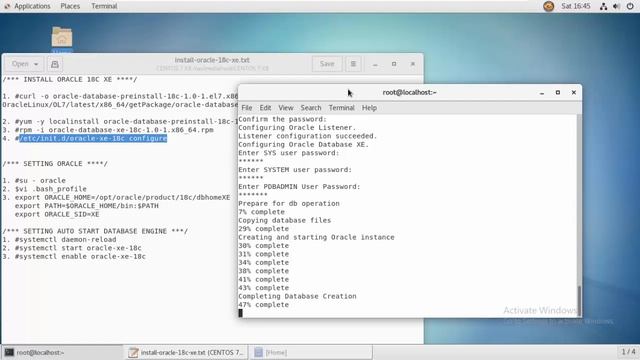Open the terminal Search menu

[x=311, y=108]
